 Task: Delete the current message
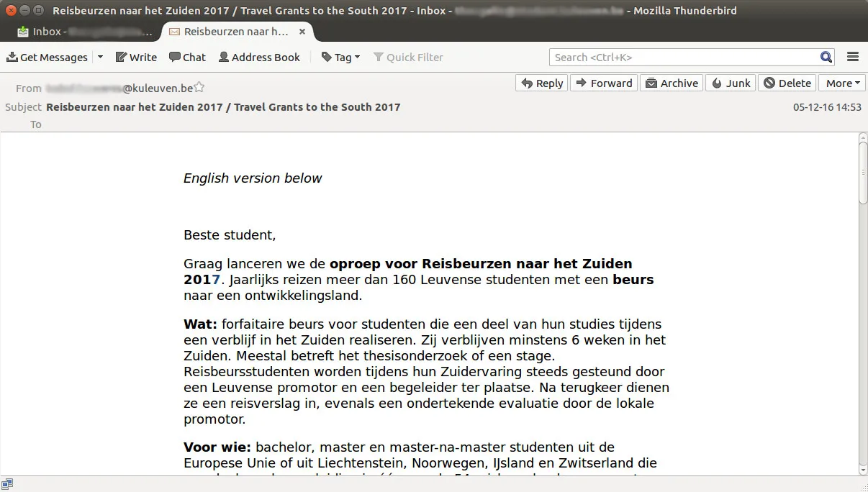click(787, 83)
